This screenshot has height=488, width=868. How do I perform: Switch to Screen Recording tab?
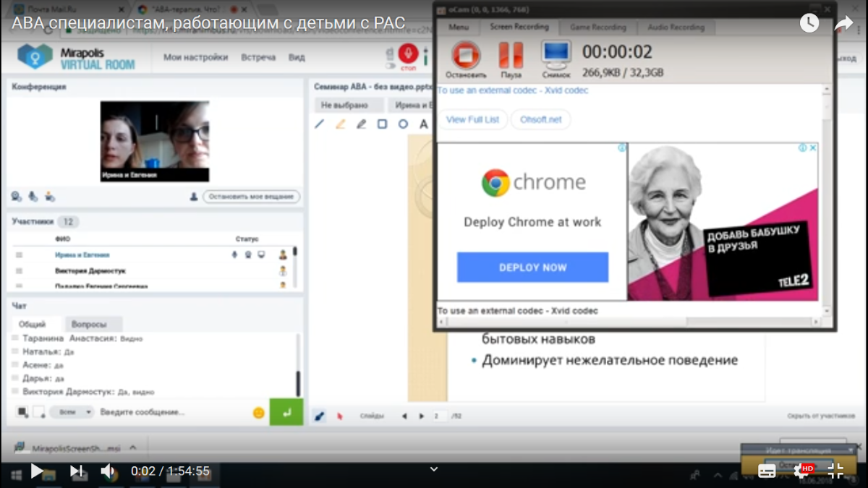pos(519,27)
